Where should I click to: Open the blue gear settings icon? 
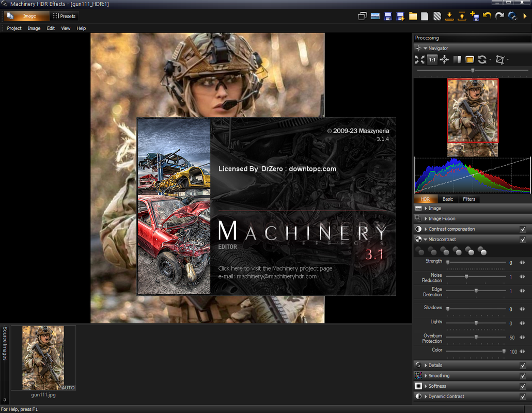512,16
